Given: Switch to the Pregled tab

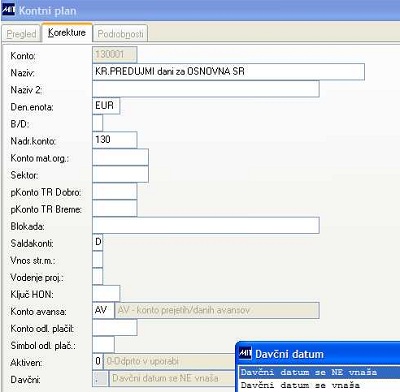Looking at the screenshot, I should coord(21,34).
